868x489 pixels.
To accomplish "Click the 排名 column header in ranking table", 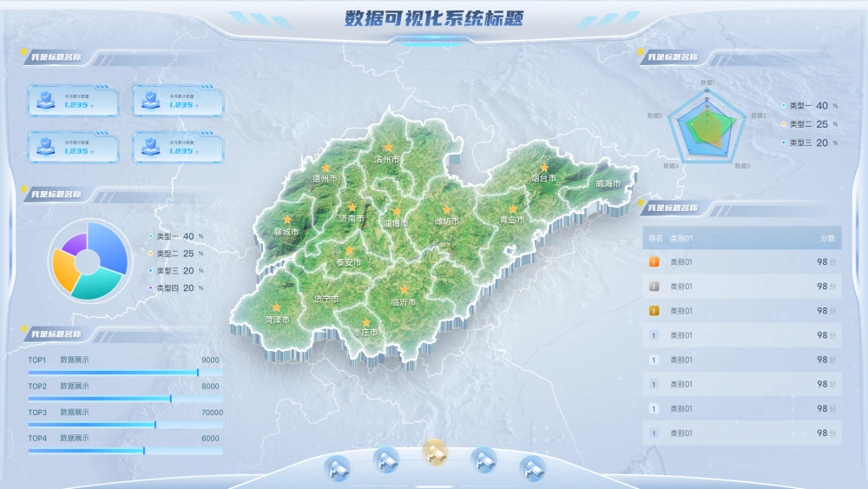I will click(654, 238).
